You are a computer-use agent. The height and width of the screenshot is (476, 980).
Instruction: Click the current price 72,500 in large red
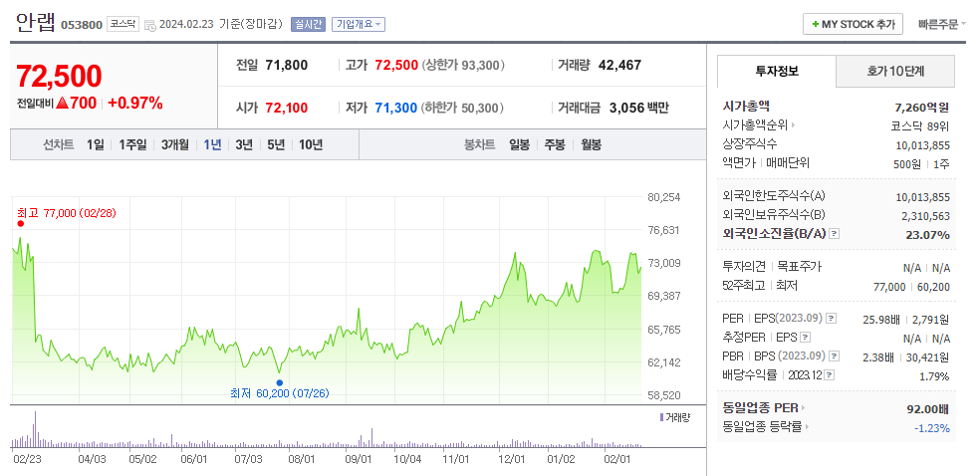click(59, 77)
